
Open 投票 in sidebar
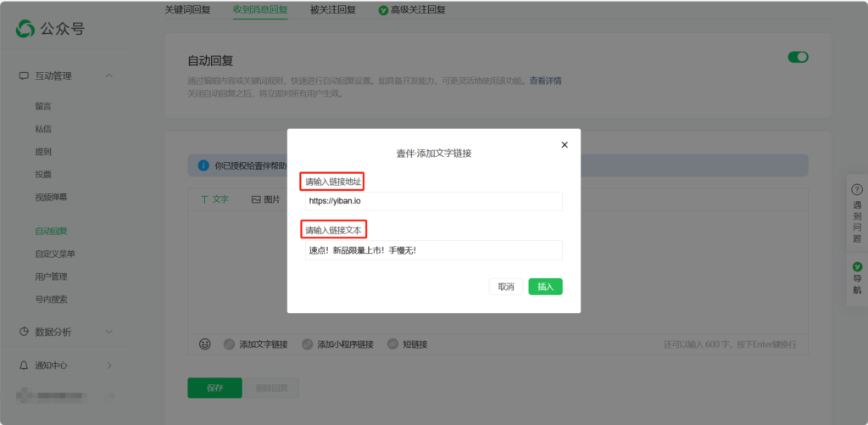coord(43,175)
